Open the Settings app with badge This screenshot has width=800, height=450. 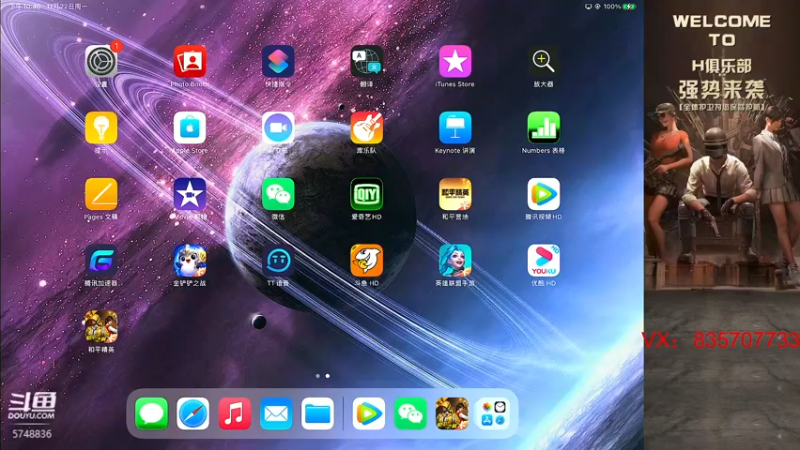pos(101,61)
